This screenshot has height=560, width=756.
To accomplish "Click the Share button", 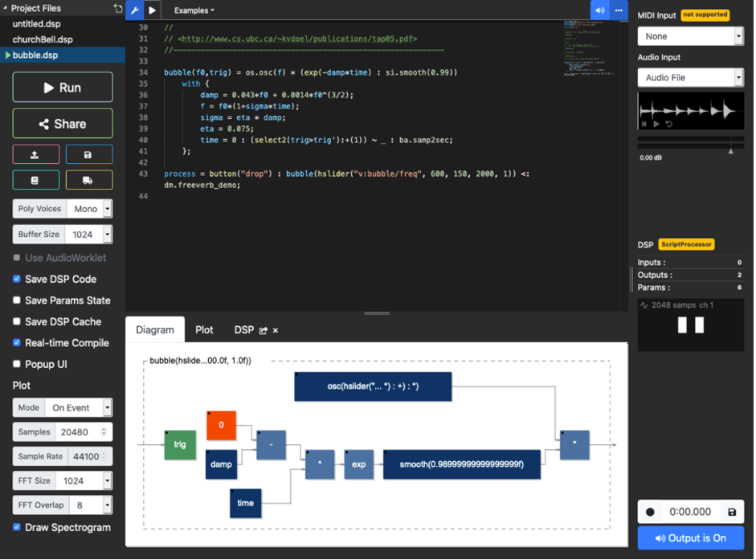I will click(x=63, y=124).
